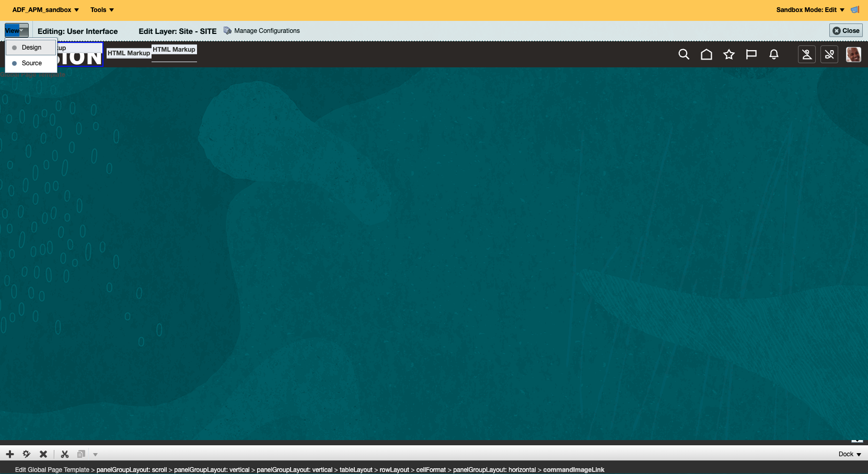Viewport: 868px width, 474px height.
Task: Select the Cut (scissors) icon
Action: click(x=64, y=454)
